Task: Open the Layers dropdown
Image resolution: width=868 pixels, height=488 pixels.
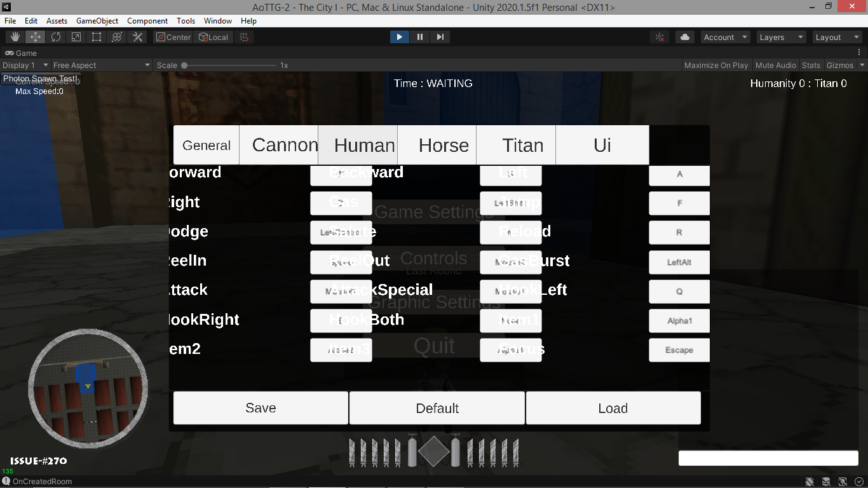Action: 781,36
